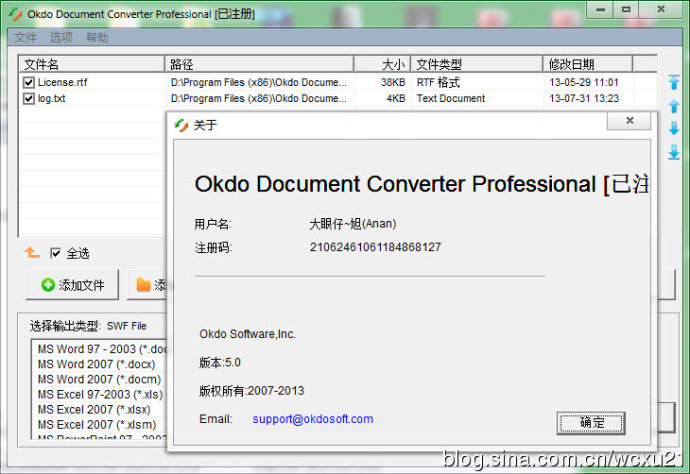The height and width of the screenshot is (474, 690).
Task: Maximize the Okdo Document Converter window
Action: coord(626,10)
